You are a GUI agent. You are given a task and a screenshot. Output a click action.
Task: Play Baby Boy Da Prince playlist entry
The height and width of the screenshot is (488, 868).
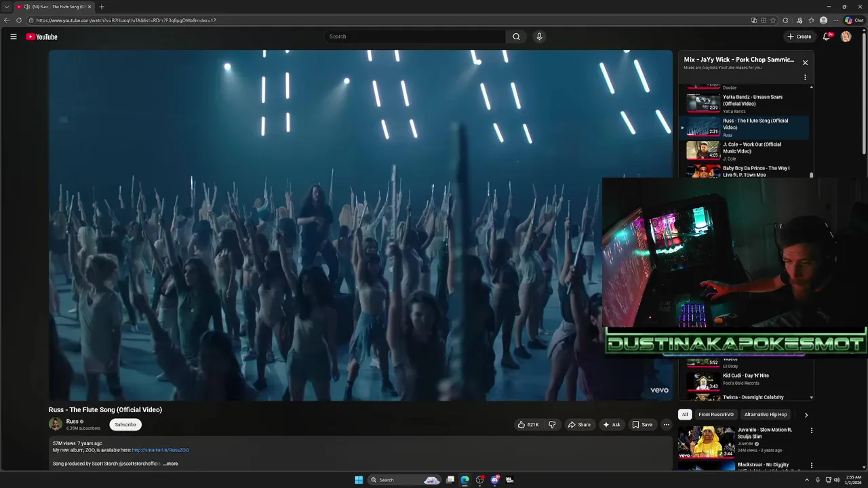tap(745, 171)
